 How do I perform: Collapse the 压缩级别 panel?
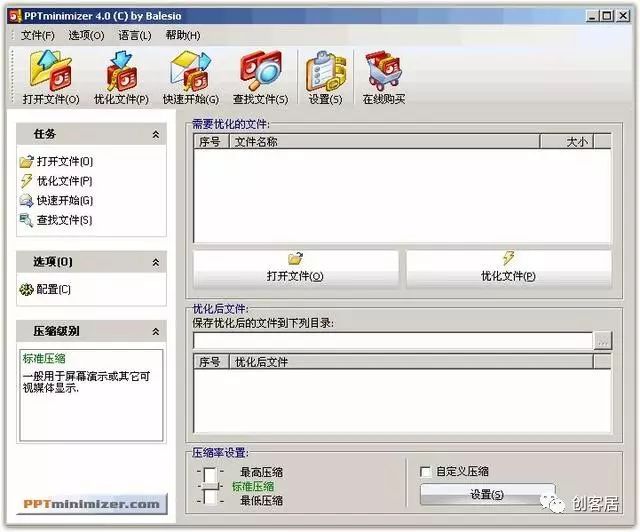pos(156,332)
